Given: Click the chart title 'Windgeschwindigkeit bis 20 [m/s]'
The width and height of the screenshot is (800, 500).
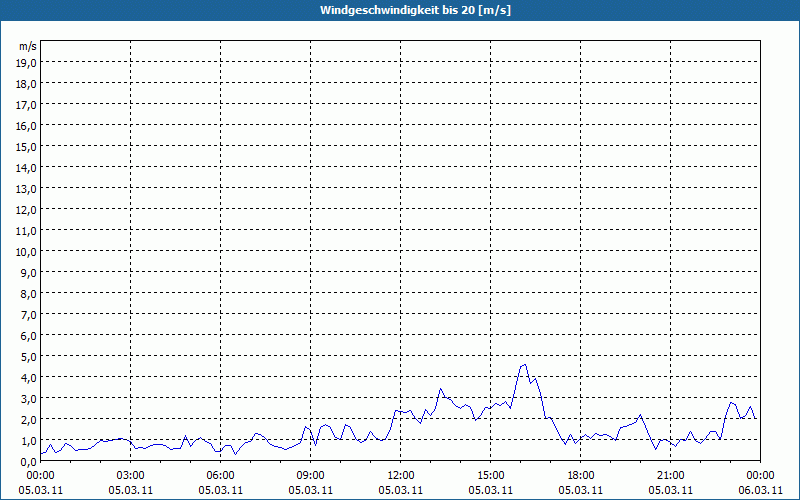Looking at the screenshot, I should coord(415,10).
